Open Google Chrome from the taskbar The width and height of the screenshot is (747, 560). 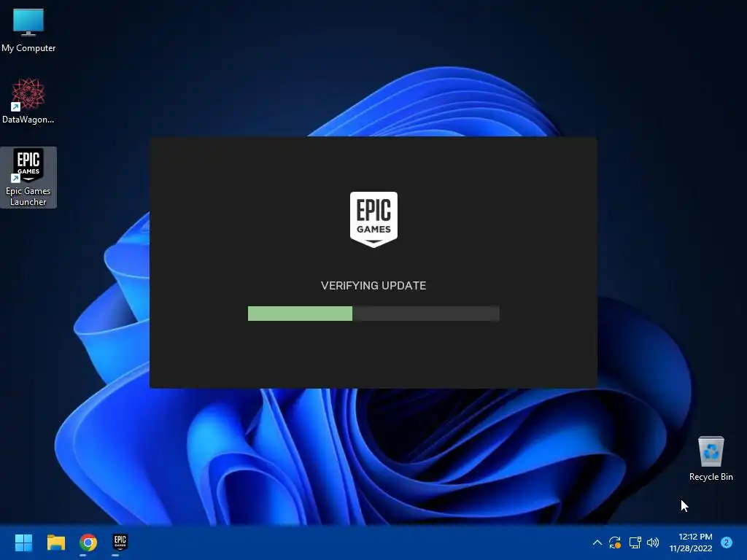(x=88, y=542)
